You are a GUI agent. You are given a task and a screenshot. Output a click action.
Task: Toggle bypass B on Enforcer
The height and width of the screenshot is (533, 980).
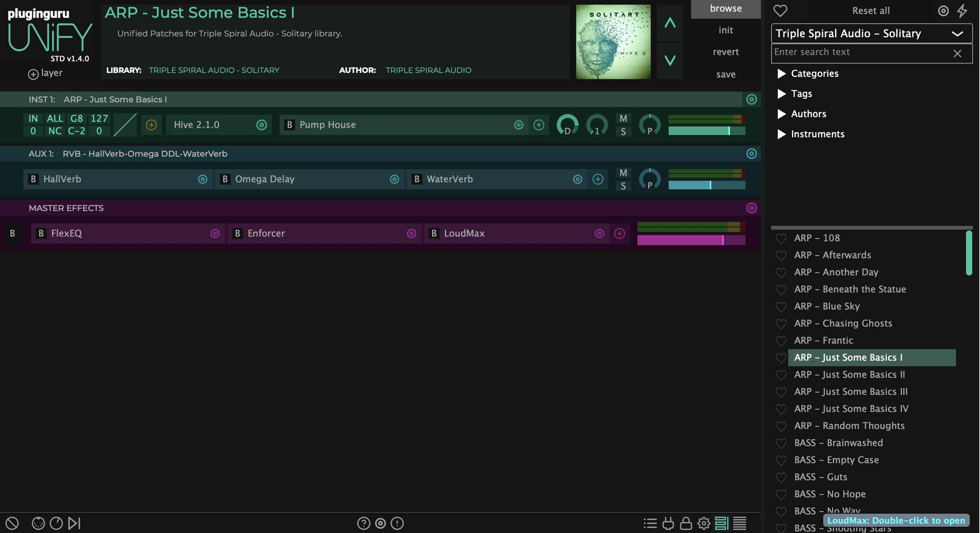[237, 234]
